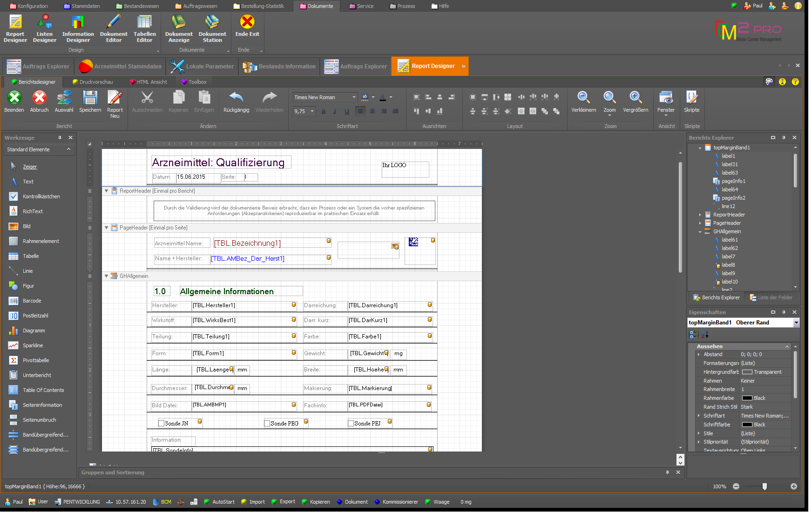
Task: Click the Rückgängig undo arrow
Action: pyautogui.click(x=236, y=98)
